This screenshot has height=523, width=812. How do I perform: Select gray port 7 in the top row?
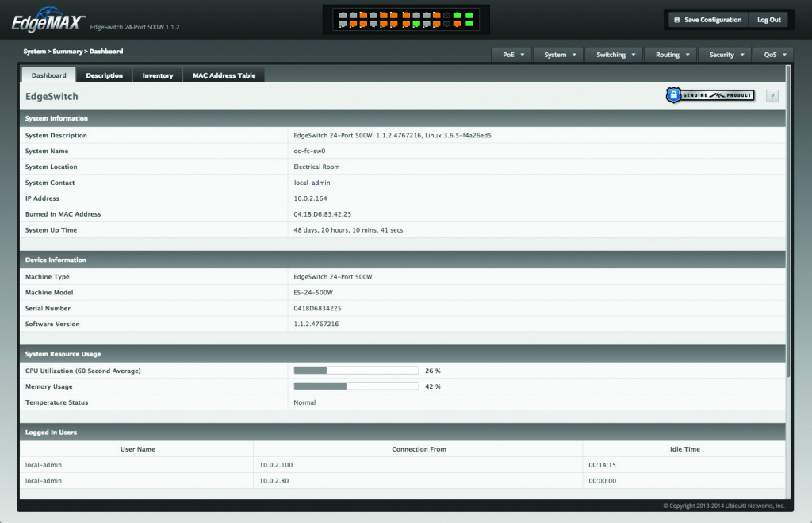(373, 16)
